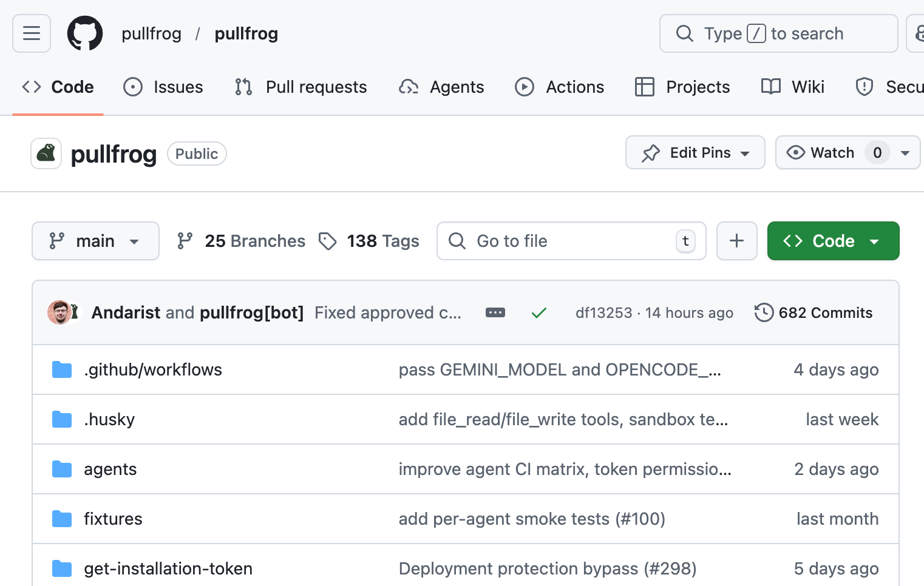Image resolution: width=924 pixels, height=586 pixels.
Task: Click the plus add file button
Action: (x=736, y=241)
